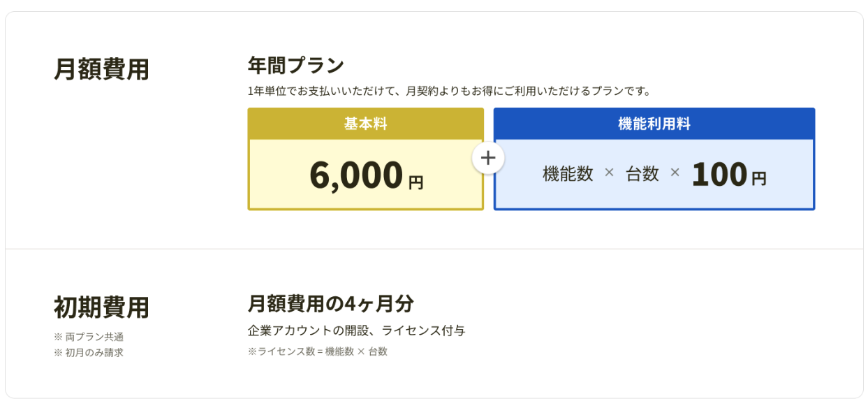Click the ※ライセンス数 formula footnote

coord(318,351)
